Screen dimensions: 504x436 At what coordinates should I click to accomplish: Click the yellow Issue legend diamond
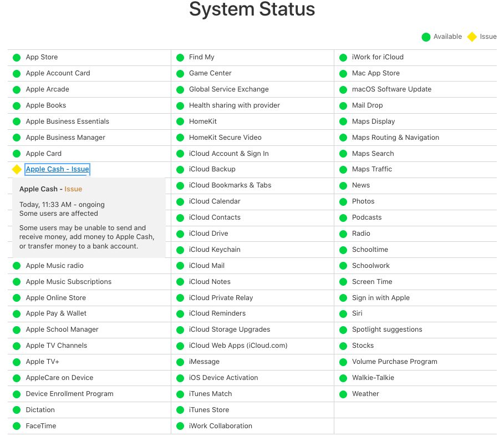[x=472, y=37]
